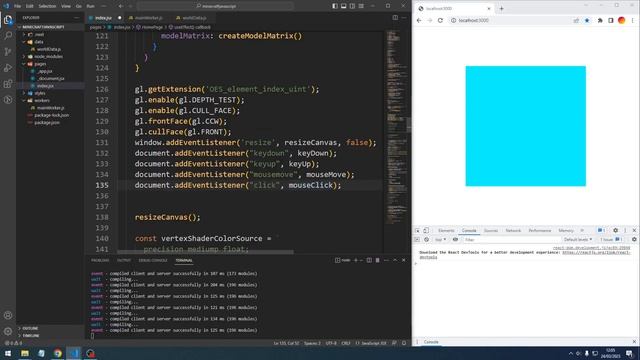Open the Default levels dropdown in console
640x360 pixels.
click(578, 240)
